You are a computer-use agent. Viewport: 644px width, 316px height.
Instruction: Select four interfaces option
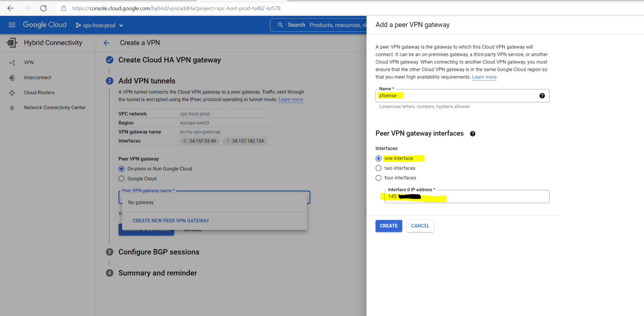click(379, 178)
